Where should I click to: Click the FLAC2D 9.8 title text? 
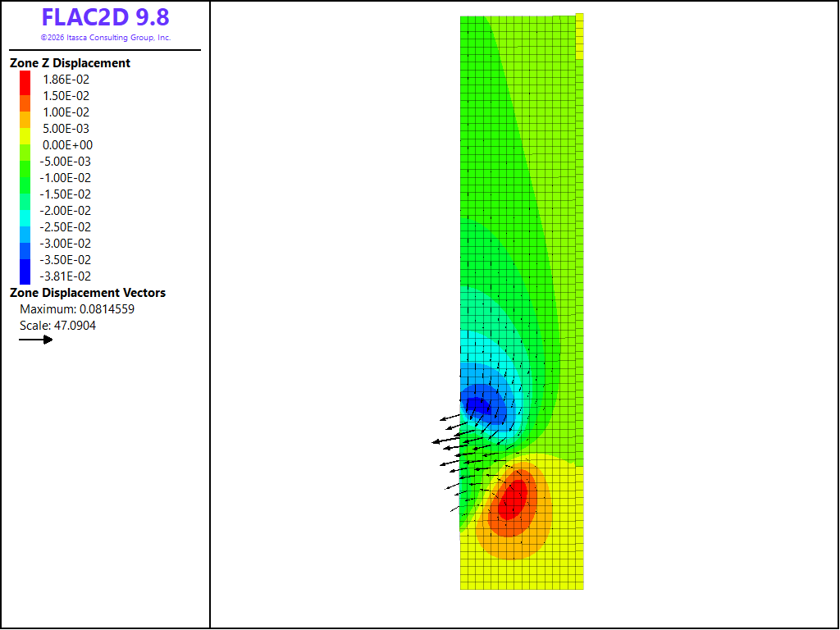point(106,17)
